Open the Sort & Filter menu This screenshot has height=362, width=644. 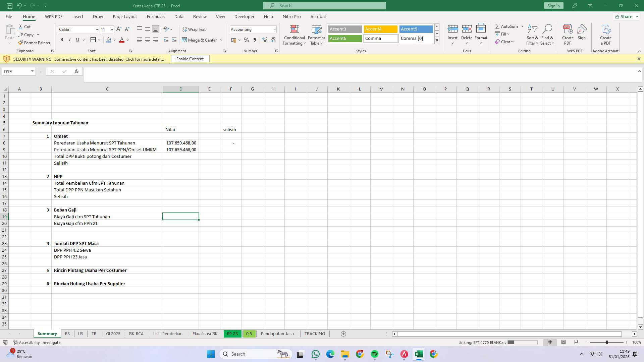click(532, 35)
